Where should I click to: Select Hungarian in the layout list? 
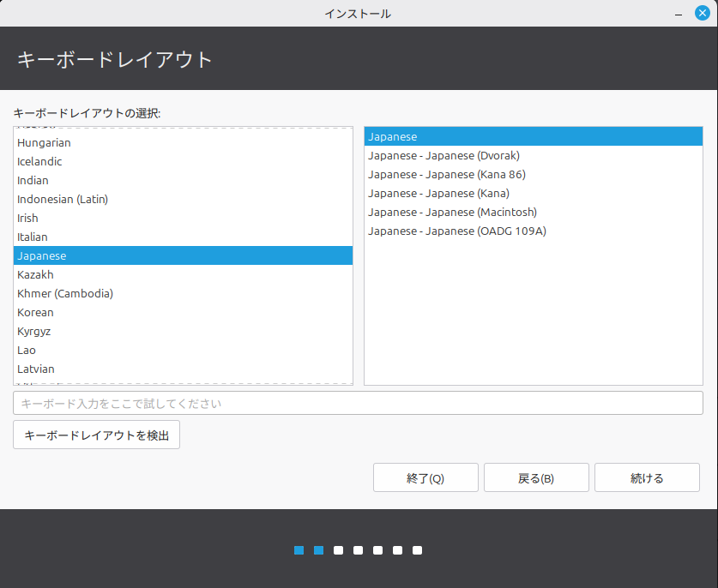pyautogui.click(x=44, y=143)
